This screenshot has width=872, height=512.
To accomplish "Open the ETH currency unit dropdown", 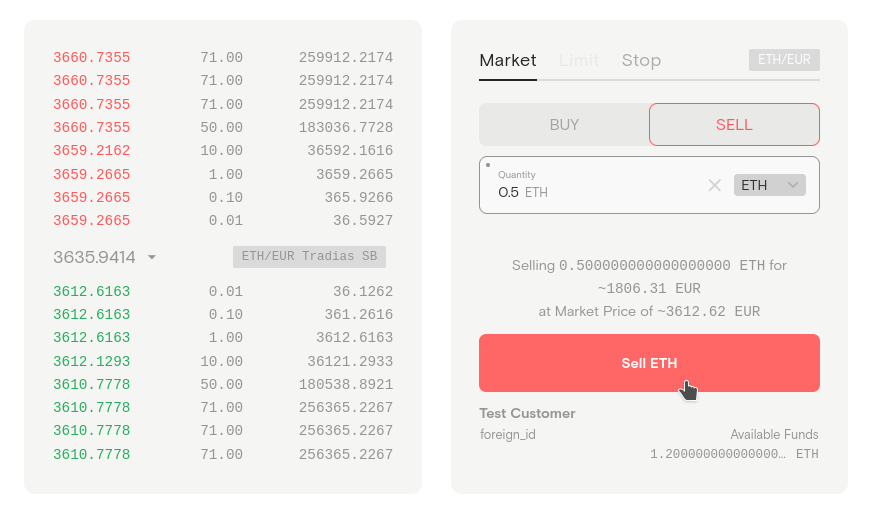I will [769, 185].
